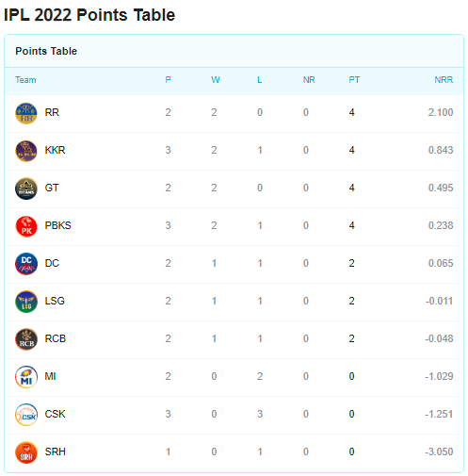Click the CSK team logo
468x476 pixels.
(26, 415)
